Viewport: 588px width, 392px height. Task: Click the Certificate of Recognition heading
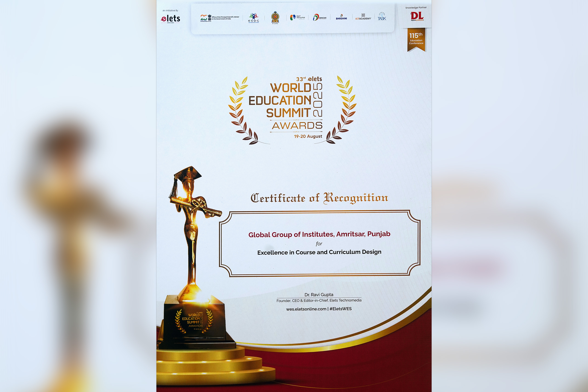click(319, 198)
